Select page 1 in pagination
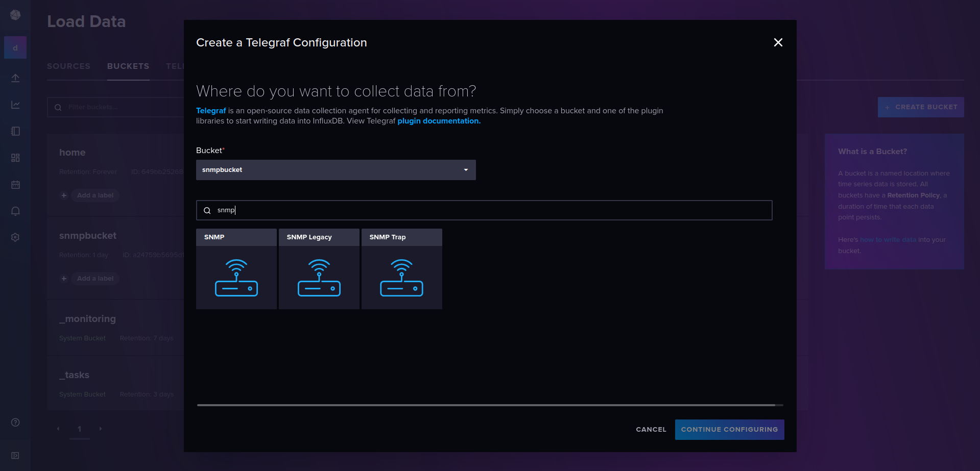Image resolution: width=980 pixels, height=471 pixels. point(79,429)
